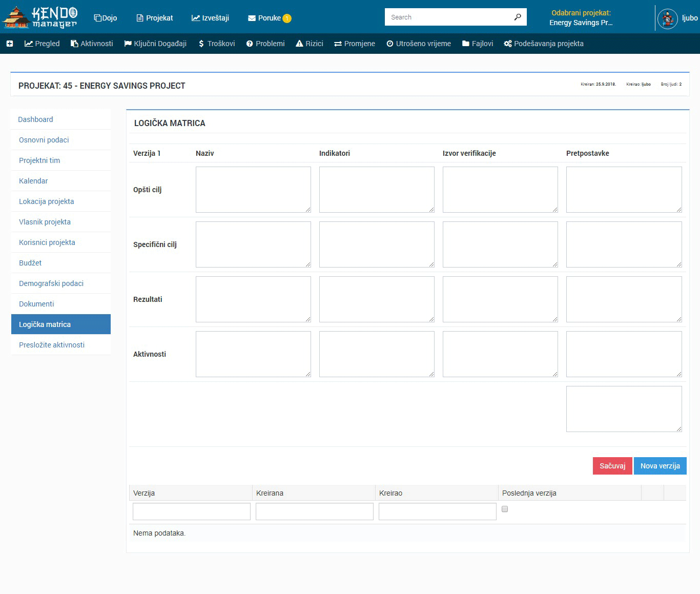Open Rizici risks page
The width and height of the screenshot is (700, 594).
click(310, 44)
